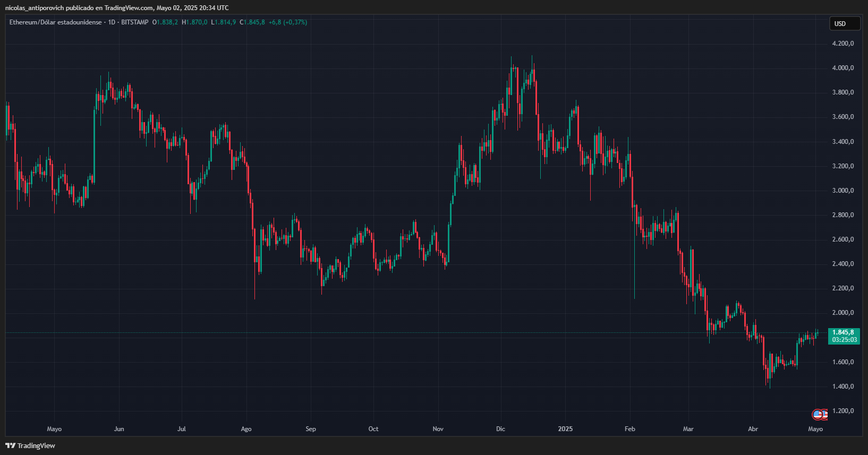Click the high value H1.870,0

coord(194,22)
